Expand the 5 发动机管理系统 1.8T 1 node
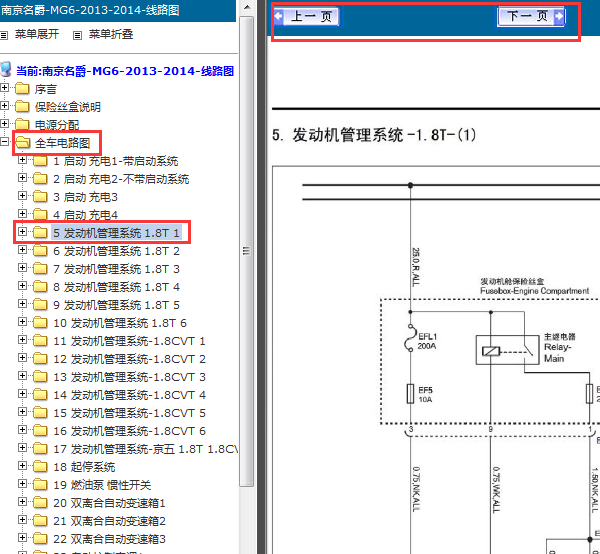This screenshot has width=600, height=554. [x=22, y=231]
